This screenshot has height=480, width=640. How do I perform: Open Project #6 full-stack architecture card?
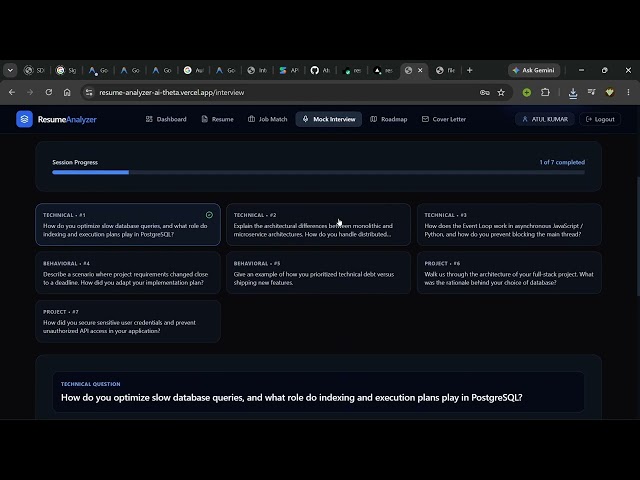point(509,273)
